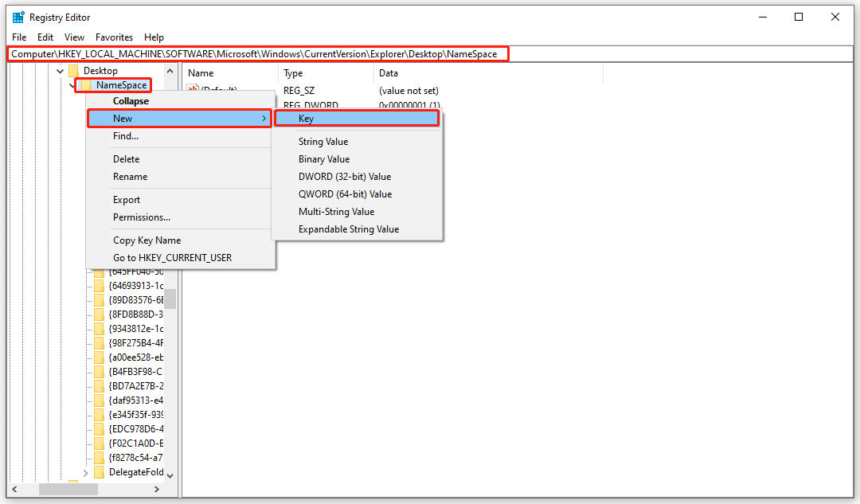Click the folder icon of {98F275B4 key
Viewport: 860px width, 504px height.
[x=99, y=342]
